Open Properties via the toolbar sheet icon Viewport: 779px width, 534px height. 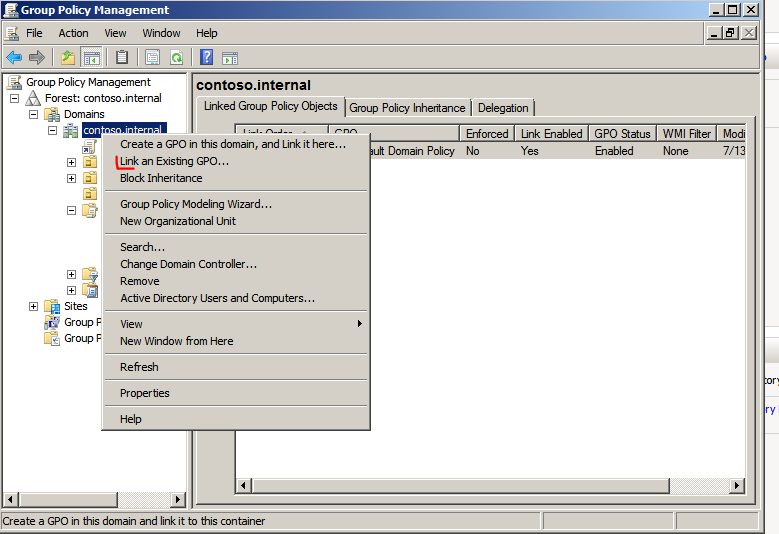[x=153, y=58]
